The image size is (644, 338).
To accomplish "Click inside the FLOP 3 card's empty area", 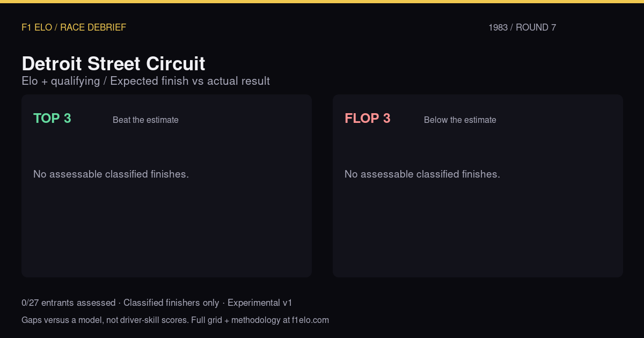I will [478, 231].
